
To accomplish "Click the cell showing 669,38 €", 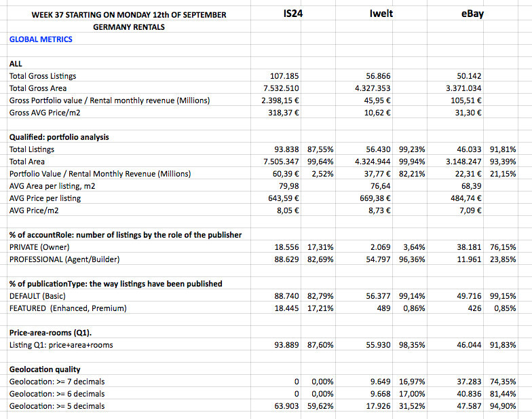I will (x=375, y=198).
